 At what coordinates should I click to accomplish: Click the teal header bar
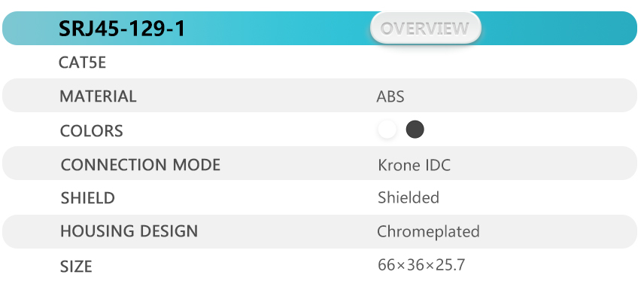coord(320,28)
